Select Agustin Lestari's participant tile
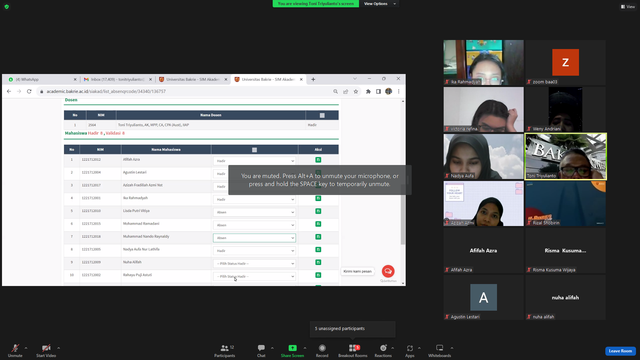Screen dimensions: 640x360 [x=483, y=297]
